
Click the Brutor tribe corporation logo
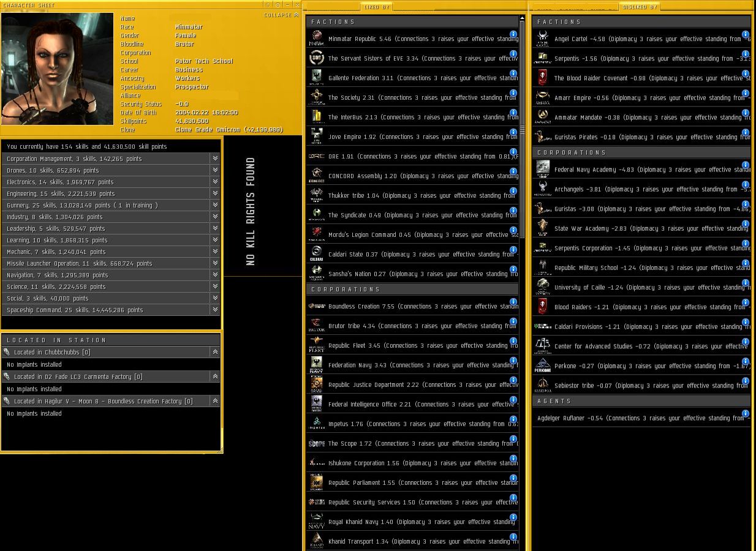click(x=316, y=326)
